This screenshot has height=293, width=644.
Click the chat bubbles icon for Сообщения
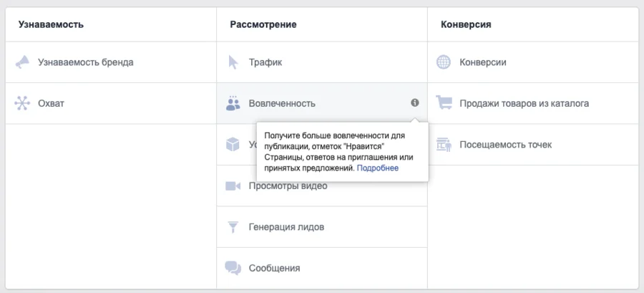pyautogui.click(x=233, y=268)
